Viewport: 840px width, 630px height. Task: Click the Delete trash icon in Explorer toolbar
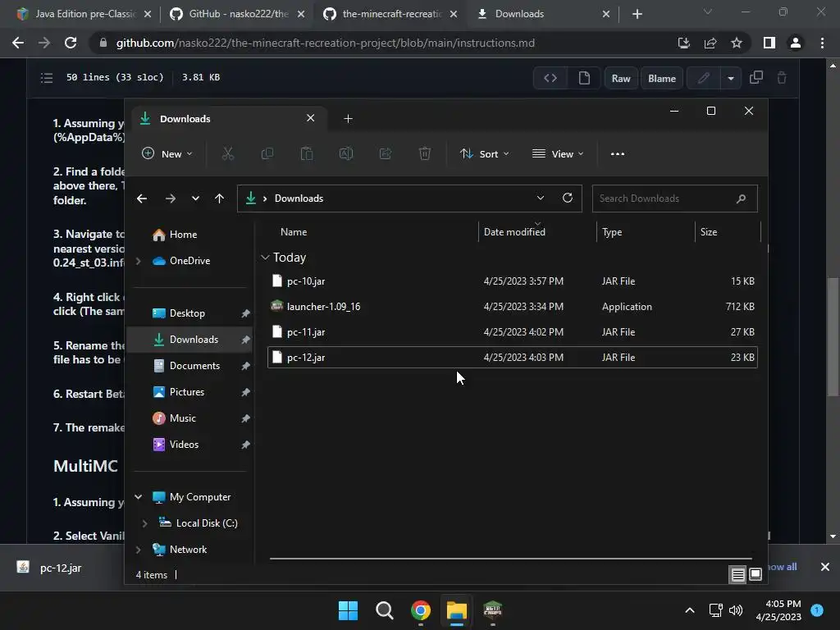pyautogui.click(x=425, y=153)
